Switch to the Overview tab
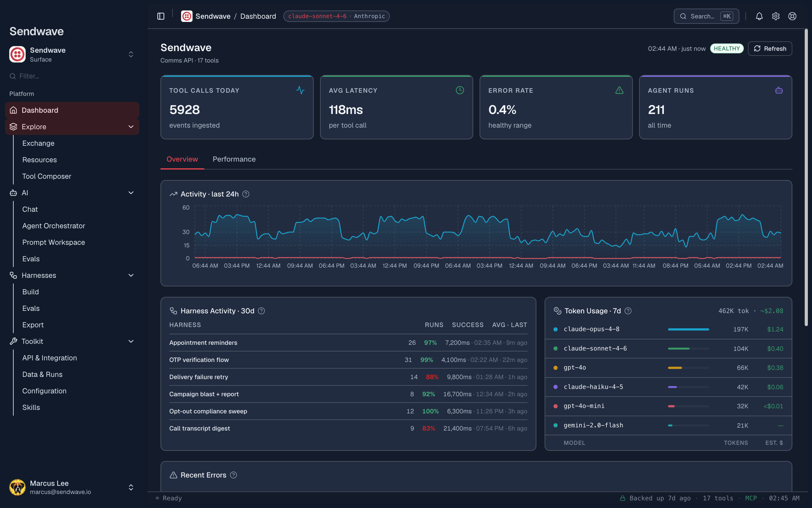The width and height of the screenshot is (812, 508). (x=182, y=159)
